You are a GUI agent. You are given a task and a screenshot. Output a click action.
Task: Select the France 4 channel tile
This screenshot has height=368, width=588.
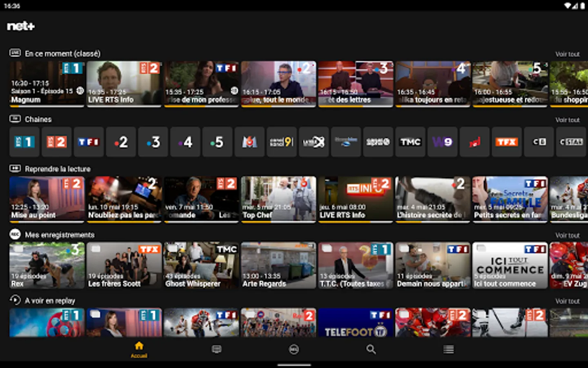185,142
